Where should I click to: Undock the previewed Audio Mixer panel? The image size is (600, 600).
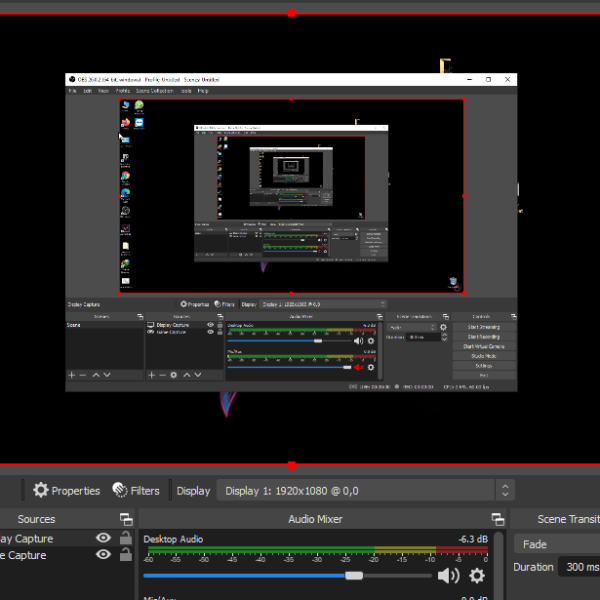click(x=379, y=316)
